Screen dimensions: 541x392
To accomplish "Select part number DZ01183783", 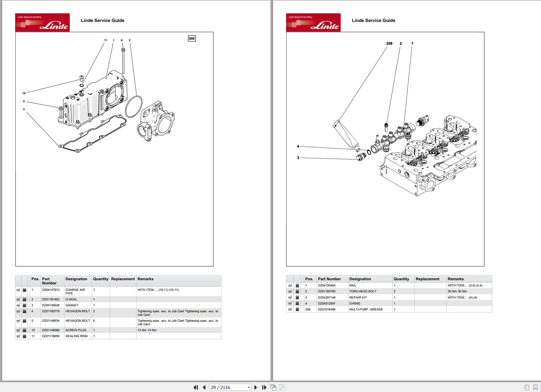I will (327, 291).
